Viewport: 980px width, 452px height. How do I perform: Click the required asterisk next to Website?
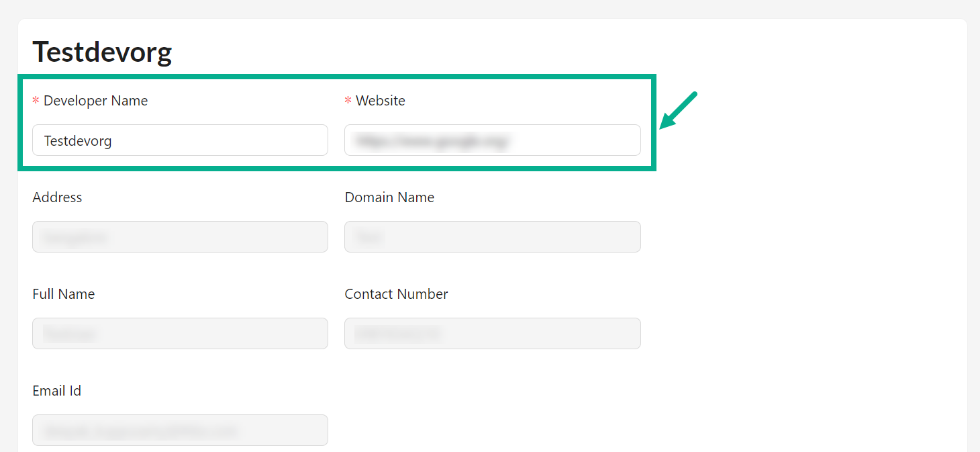pyautogui.click(x=348, y=101)
